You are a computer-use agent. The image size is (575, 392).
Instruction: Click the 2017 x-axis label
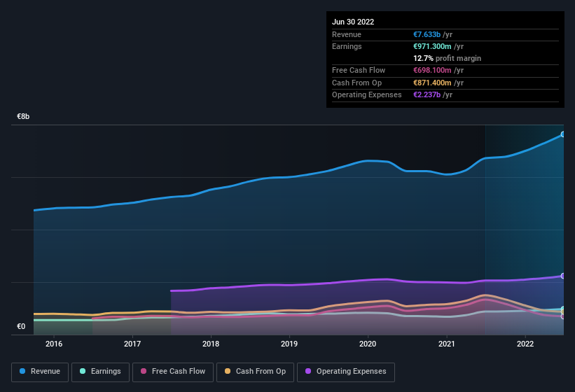(132, 344)
